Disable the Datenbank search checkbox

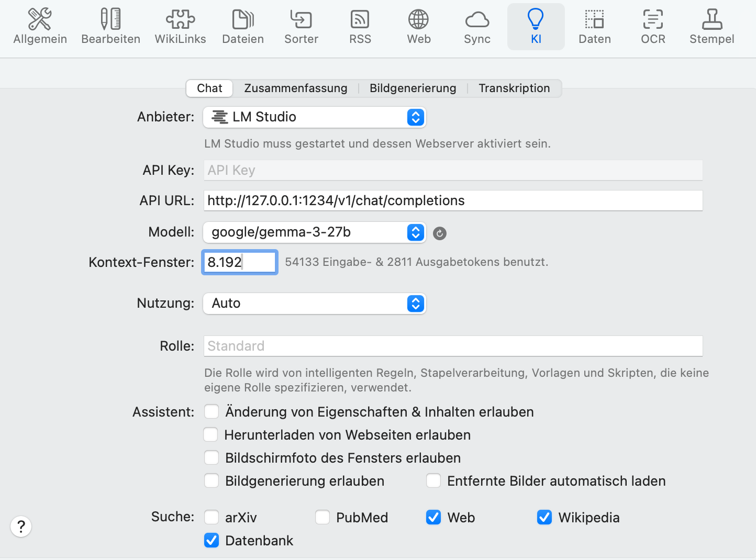tap(212, 540)
